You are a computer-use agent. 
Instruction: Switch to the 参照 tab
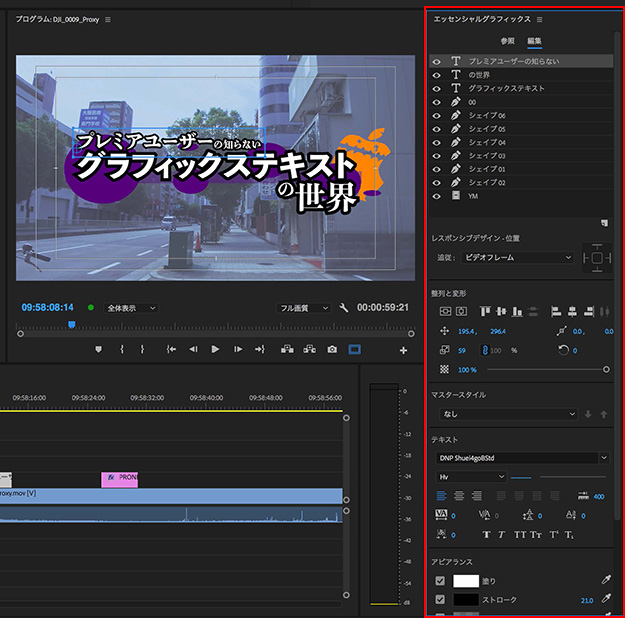point(507,41)
